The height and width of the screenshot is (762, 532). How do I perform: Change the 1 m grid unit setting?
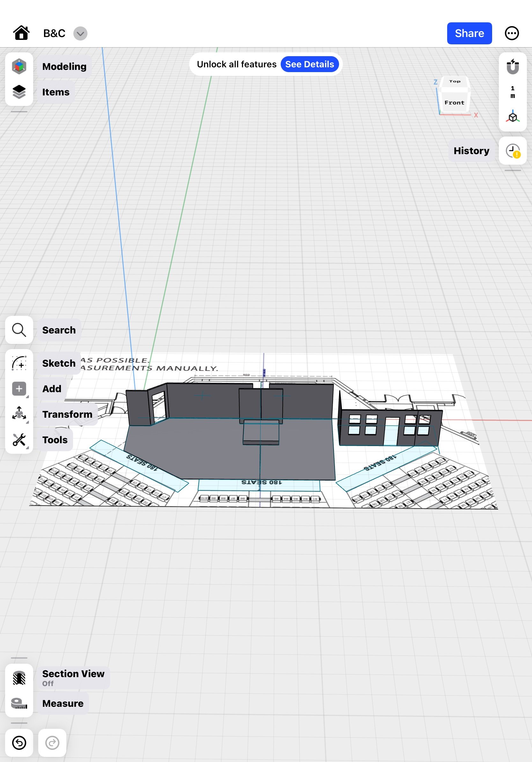click(513, 92)
